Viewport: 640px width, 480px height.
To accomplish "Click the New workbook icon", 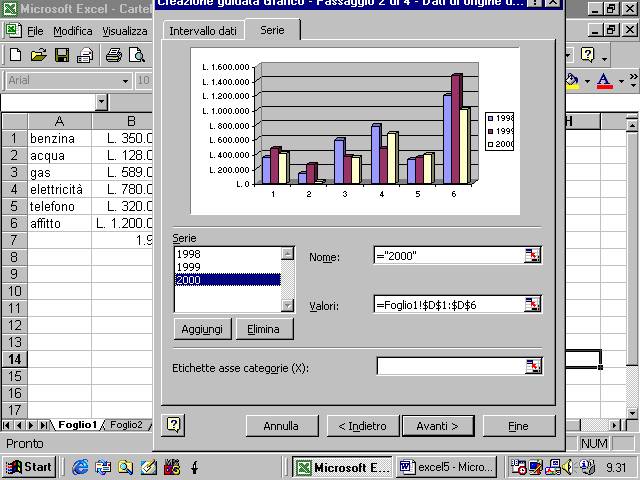I will point(15,55).
